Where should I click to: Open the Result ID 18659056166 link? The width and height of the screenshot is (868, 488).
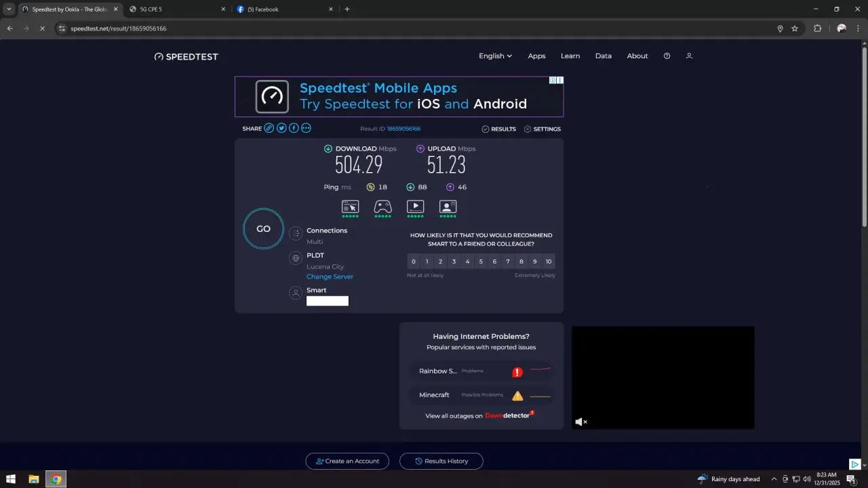point(403,129)
